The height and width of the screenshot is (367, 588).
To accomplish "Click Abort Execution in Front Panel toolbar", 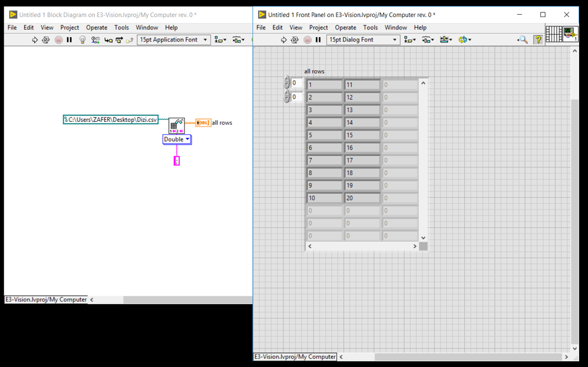I will 308,39.
